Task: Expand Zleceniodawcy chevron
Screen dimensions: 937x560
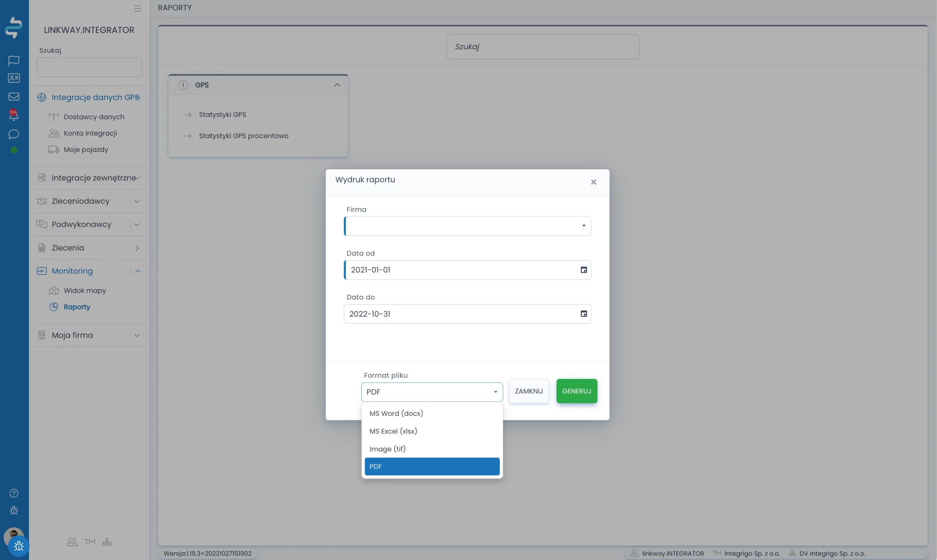Action: (137, 201)
